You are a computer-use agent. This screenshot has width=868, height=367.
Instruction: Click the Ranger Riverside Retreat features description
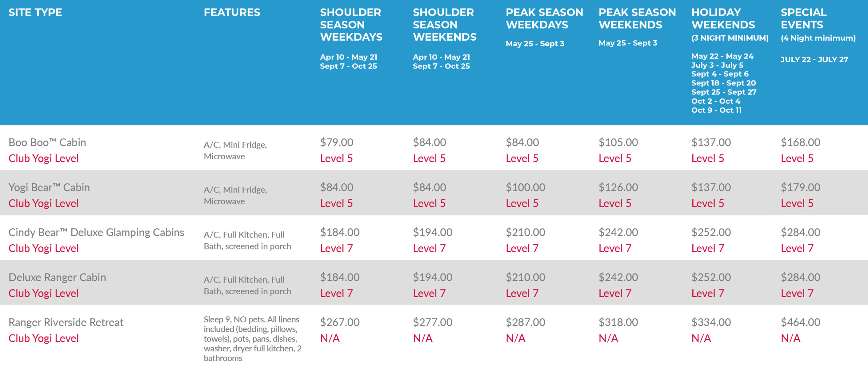252,339
